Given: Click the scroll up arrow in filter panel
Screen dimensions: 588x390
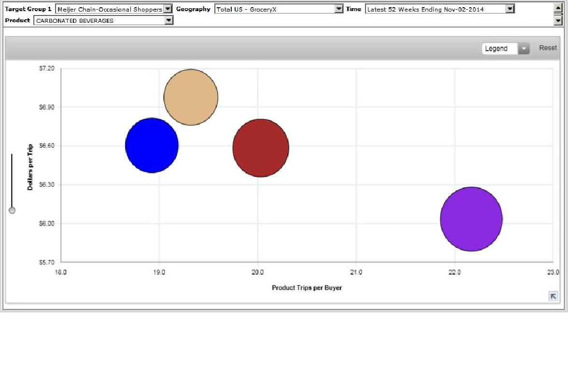Looking at the screenshot, I should click(558, 8).
